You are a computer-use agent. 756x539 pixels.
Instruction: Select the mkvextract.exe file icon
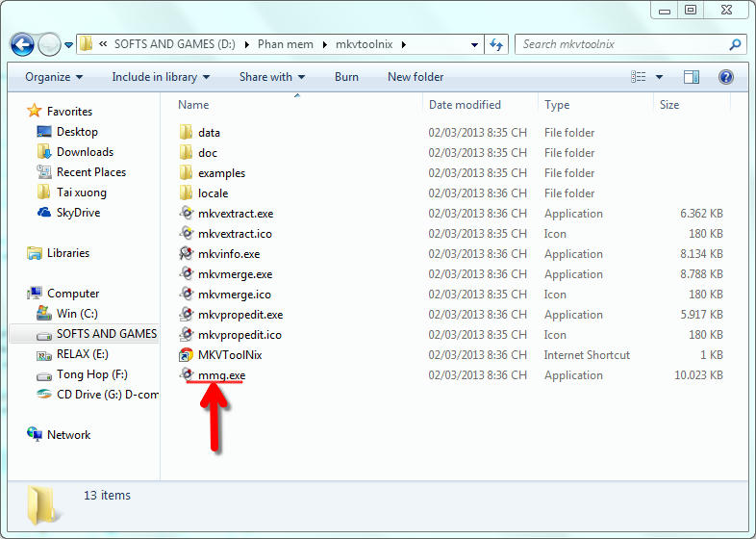click(186, 213)
